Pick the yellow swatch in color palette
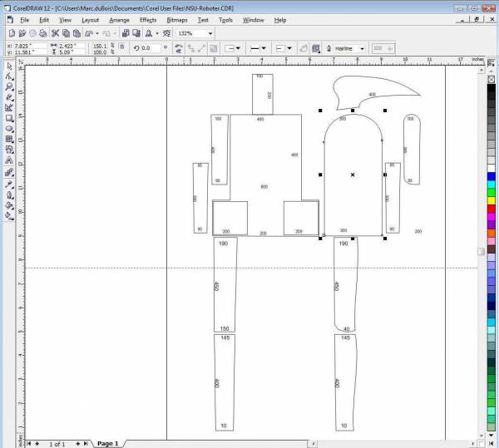The height and width of the screenshot is (448, 499). pos(492,200)
